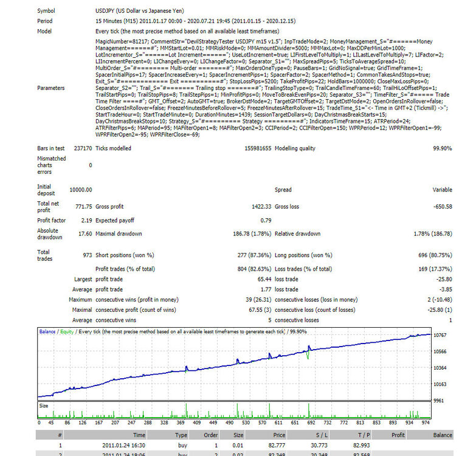
Task: Click the chart axis value 10364
Action: pyautogui.click(x=440, y=368)
